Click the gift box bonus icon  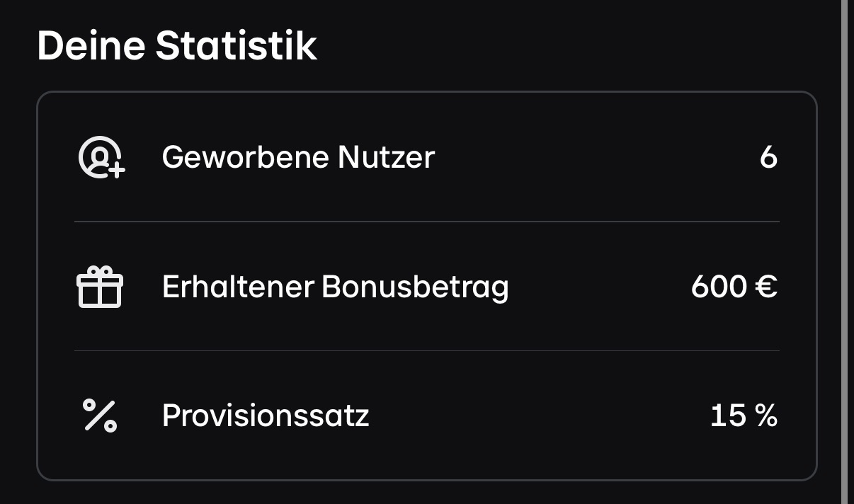[100, 287]
